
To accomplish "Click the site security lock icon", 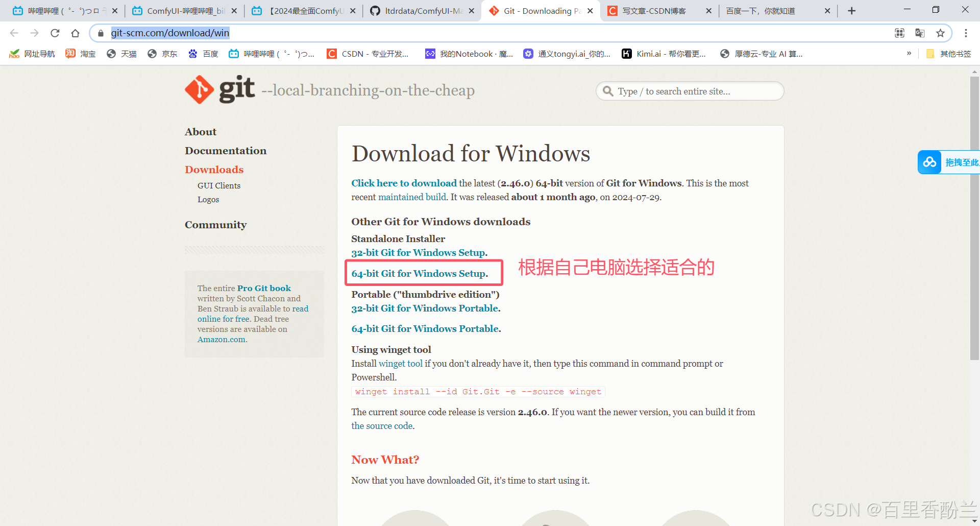I will click(101, 33).
